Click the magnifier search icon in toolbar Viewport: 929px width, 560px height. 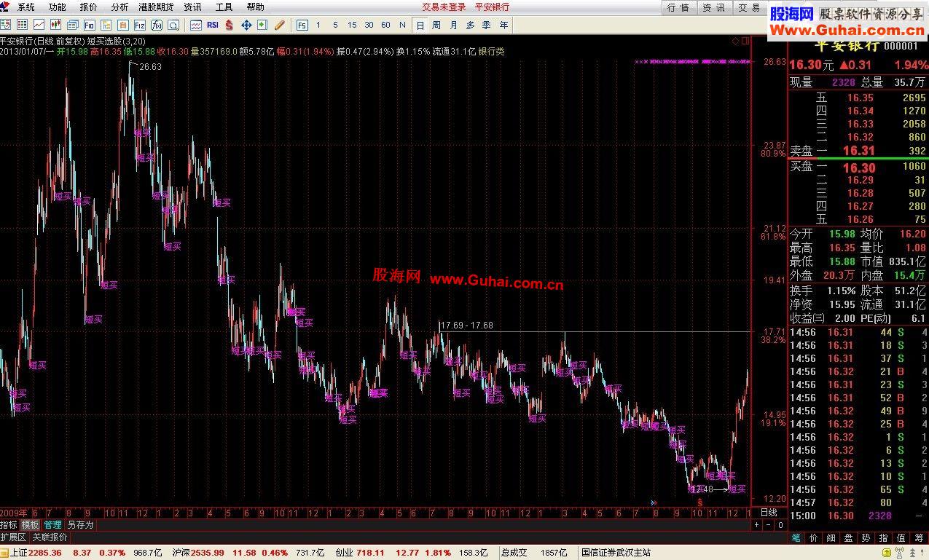click(x=173, y=25)
